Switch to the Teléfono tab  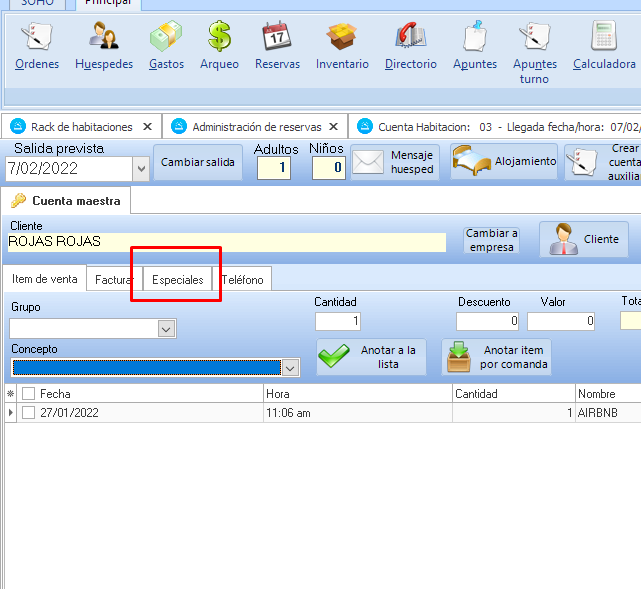click(243, 280)
